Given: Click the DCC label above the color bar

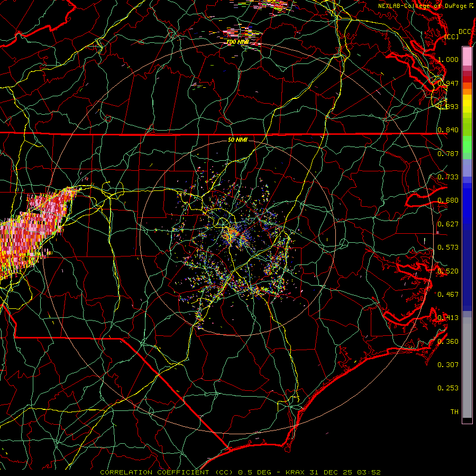Looking at the screenshot, I should coord(464,32).
